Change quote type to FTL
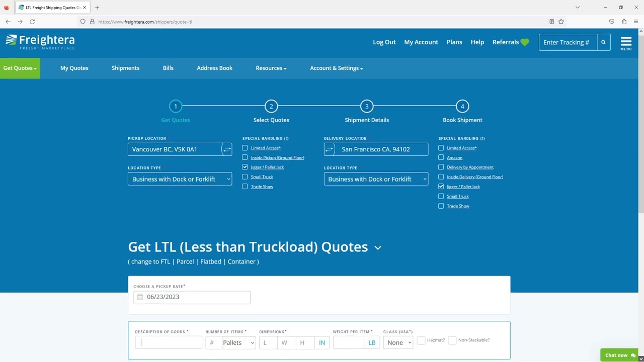The width and height of the screenshot is (644, 362). pos(165,261)
